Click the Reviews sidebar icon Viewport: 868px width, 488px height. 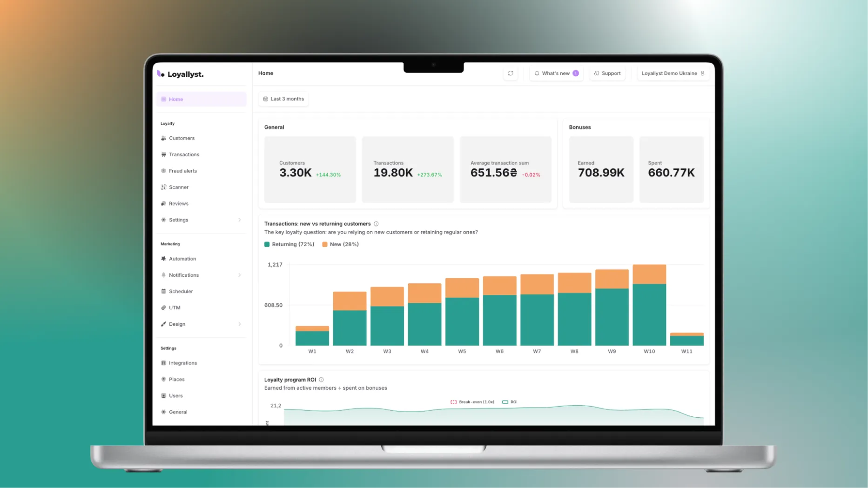[x=163, y=203]
